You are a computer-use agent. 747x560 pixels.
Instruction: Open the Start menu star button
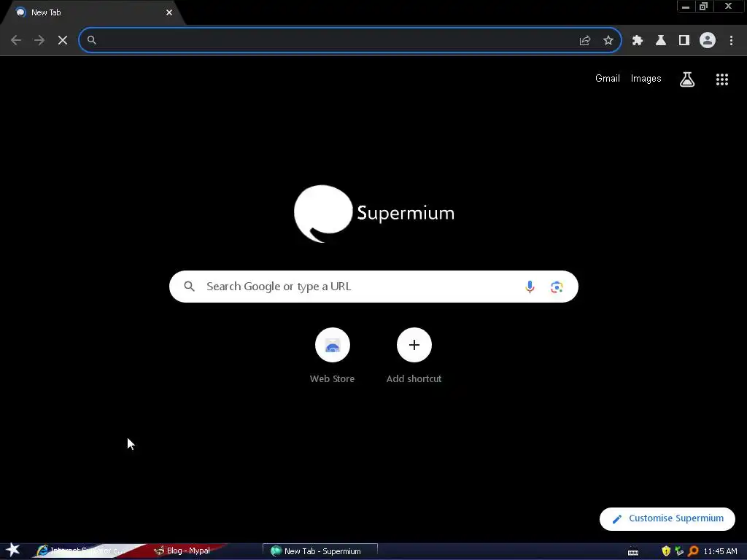(x=13, y=551)
